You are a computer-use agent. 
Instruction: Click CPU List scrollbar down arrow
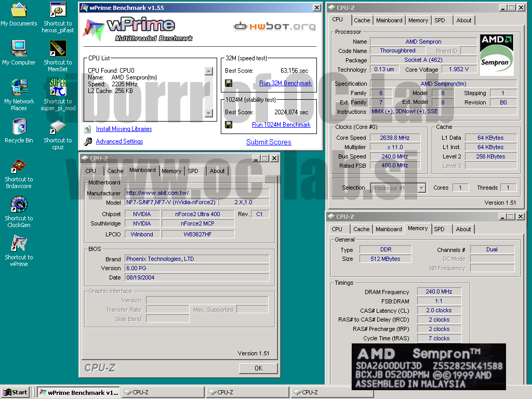209,113
